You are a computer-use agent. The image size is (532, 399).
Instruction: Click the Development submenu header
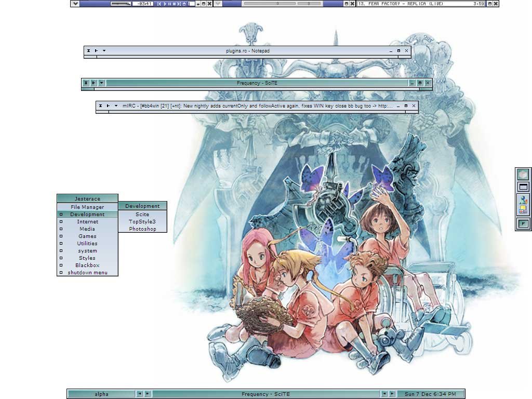point(142,206)
